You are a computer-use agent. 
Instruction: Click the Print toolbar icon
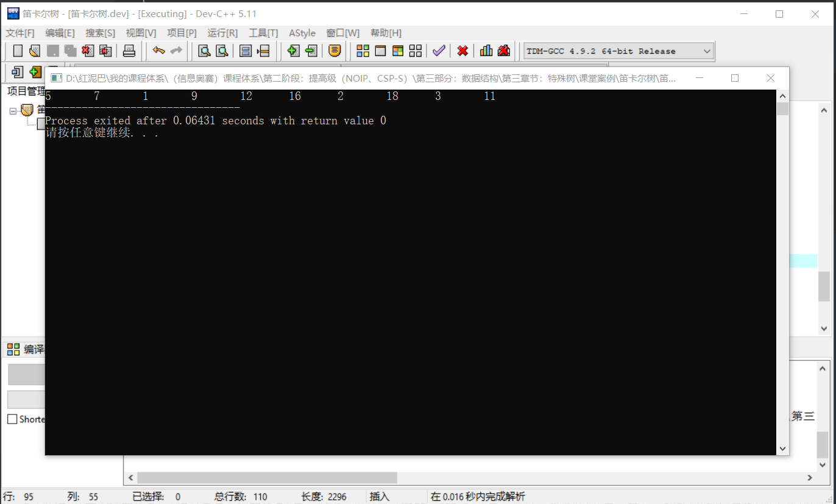coord(129,51)
